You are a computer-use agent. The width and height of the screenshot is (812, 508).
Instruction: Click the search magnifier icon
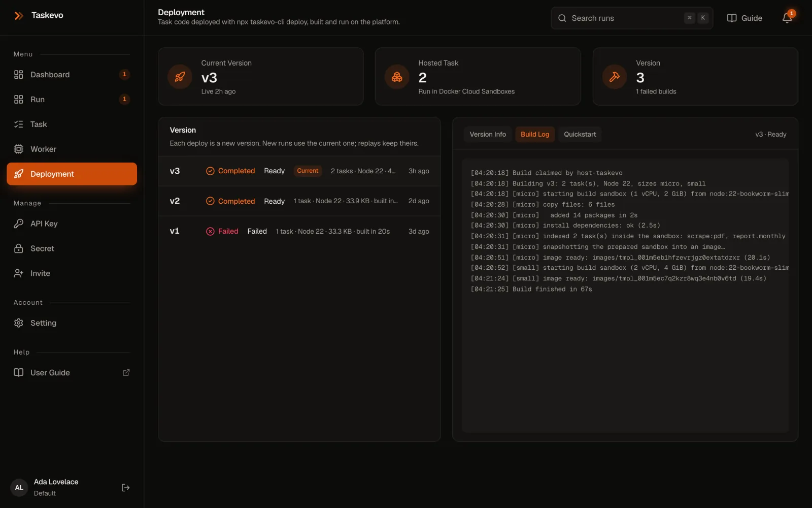562,18
